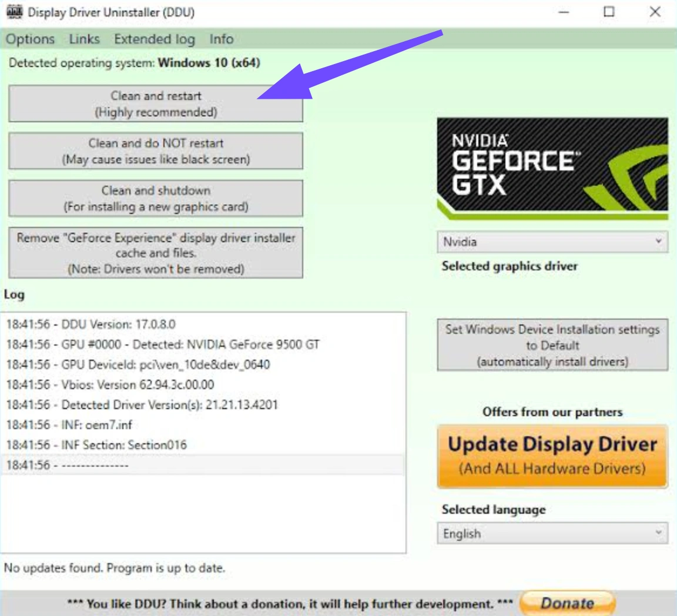Open the Options menu
This screenshot has width=677, height=616.
point(30,39)
